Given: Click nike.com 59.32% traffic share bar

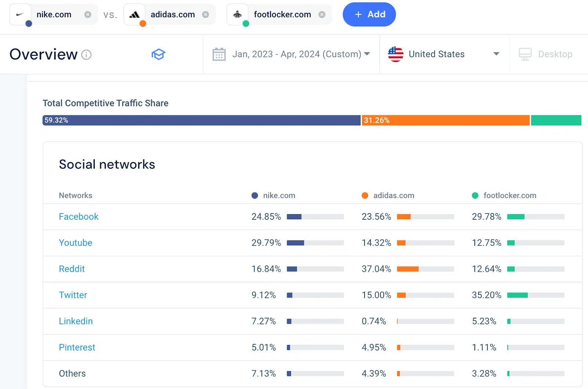Looking at the screenshot, I should [x=201, y=120].
